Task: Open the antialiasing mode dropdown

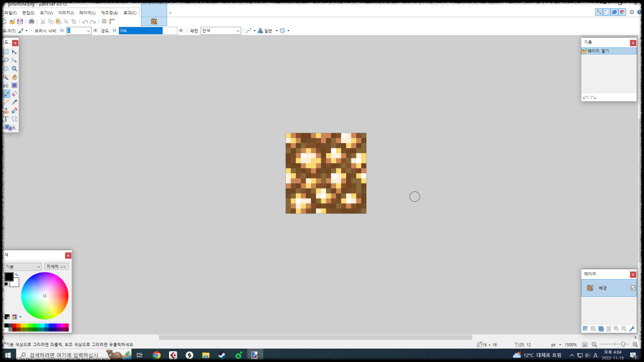Action: click(251, 31)
